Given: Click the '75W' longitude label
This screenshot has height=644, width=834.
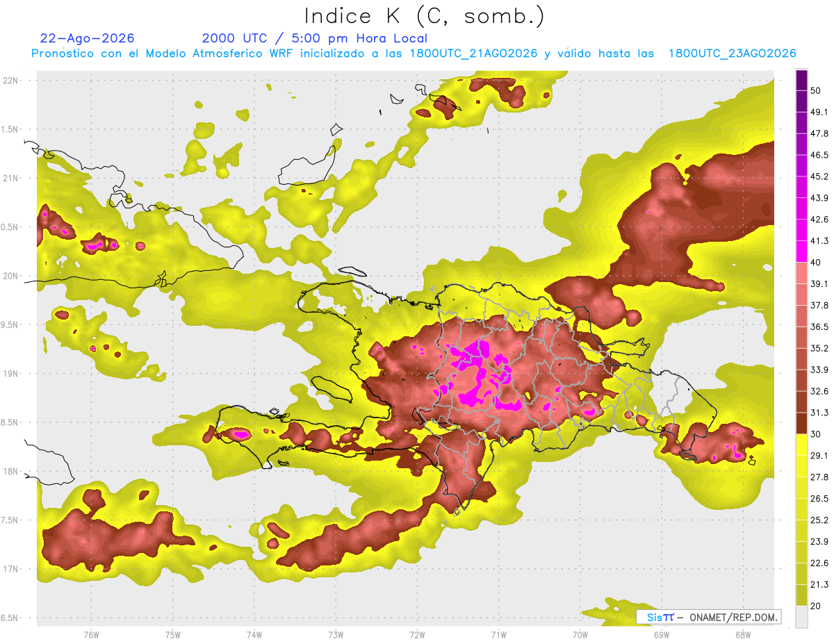Looking at the screenshot, I should click(173, 635).
